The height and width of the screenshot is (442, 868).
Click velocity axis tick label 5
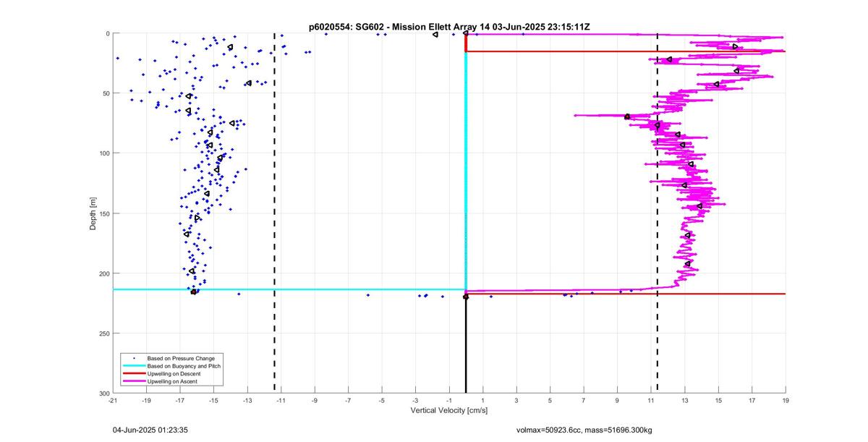550,400
